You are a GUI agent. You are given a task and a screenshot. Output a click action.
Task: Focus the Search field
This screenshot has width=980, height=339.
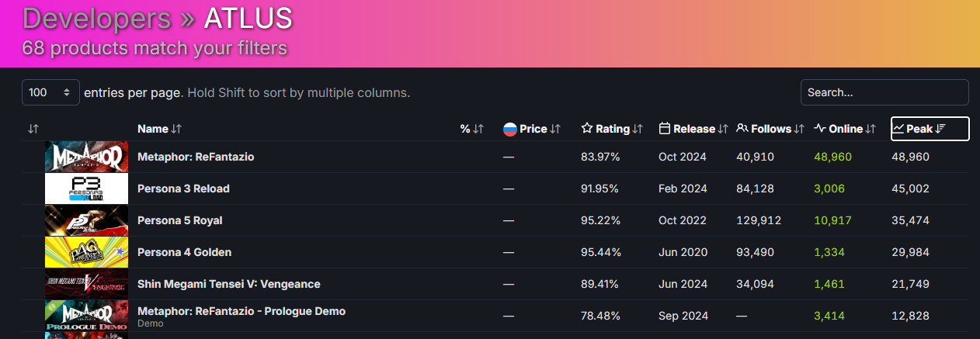click(x=884, y=92)
